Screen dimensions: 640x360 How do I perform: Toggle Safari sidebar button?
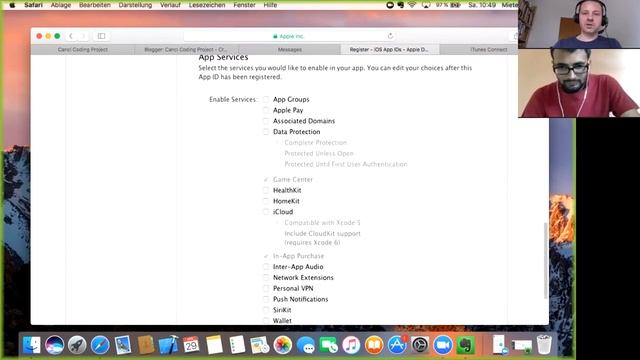pos(101,36)
